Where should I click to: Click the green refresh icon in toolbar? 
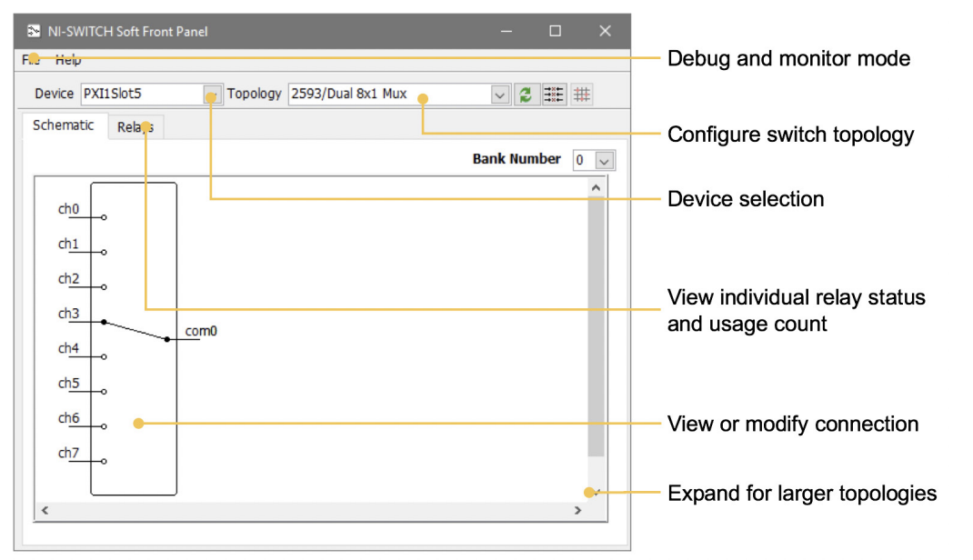click(x=526, y=95)
